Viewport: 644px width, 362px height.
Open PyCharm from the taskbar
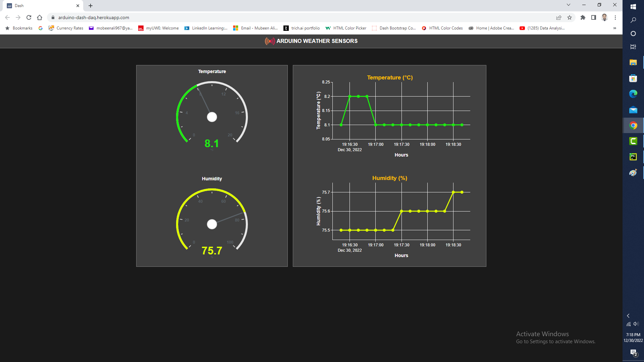click(x=633, y=157)
